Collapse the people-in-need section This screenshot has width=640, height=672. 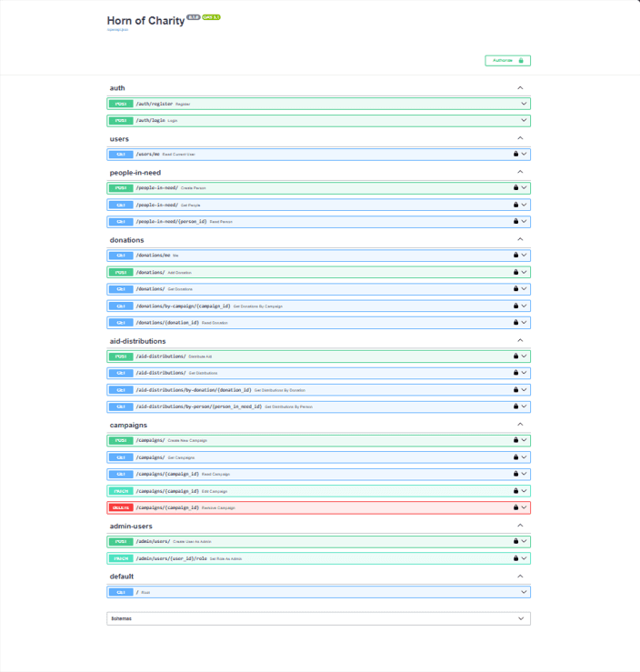click(520, 172)
